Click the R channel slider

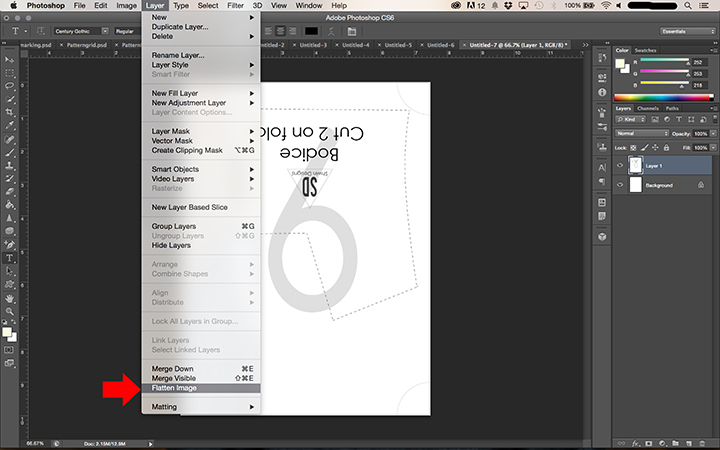[x=664, y=61]
